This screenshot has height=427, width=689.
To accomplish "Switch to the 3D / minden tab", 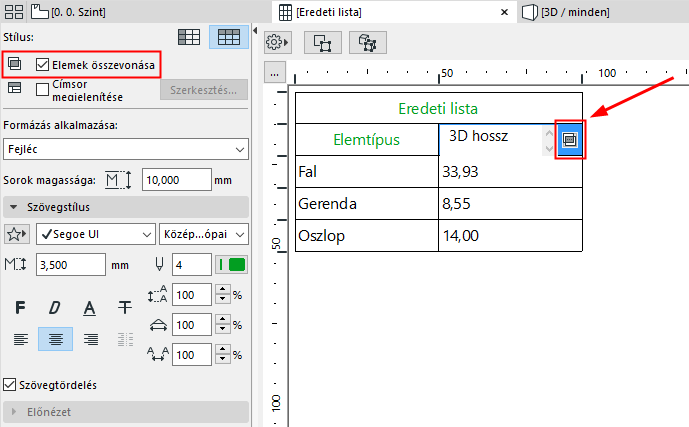I will tap(566, 12).
